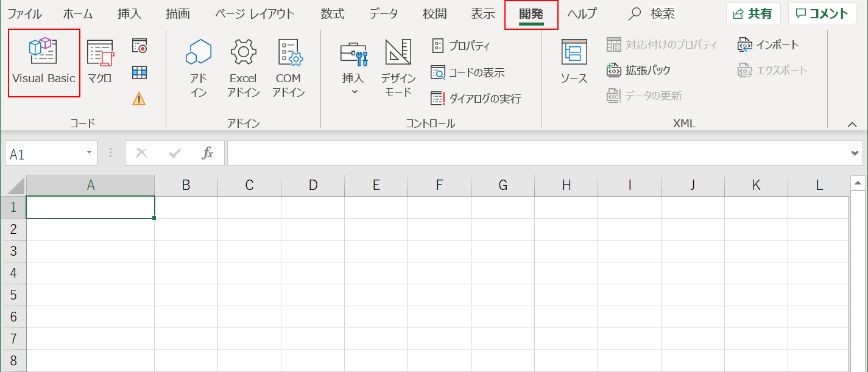868x372 pixels.
Task: Click the 共有 button
Action: (x=753, y=13)
